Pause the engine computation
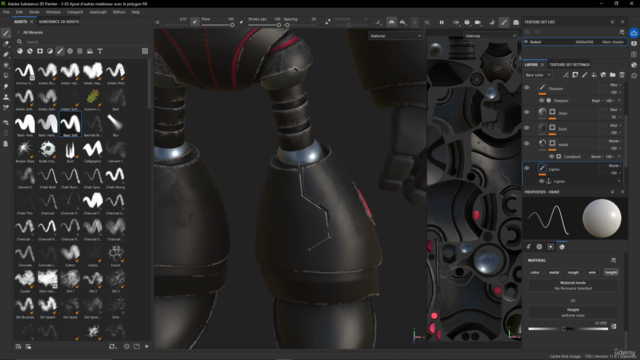This screenshot has width=640, height=360. click(x=441, y=22)
